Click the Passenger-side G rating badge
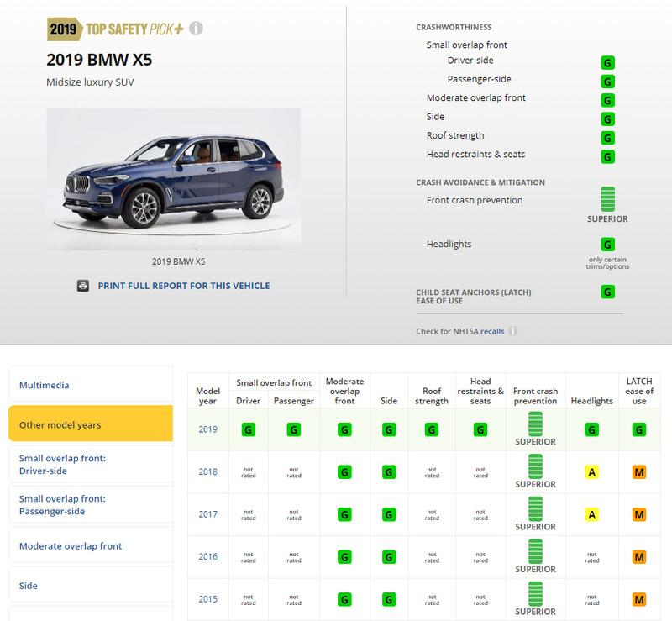The width and height of the screenshot is (672, 621). pos(607,82)
